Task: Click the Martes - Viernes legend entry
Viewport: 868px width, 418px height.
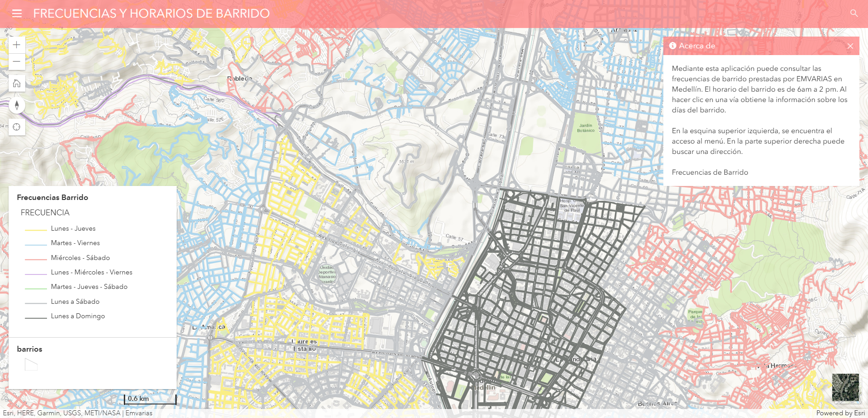Action: pos(75,243)
